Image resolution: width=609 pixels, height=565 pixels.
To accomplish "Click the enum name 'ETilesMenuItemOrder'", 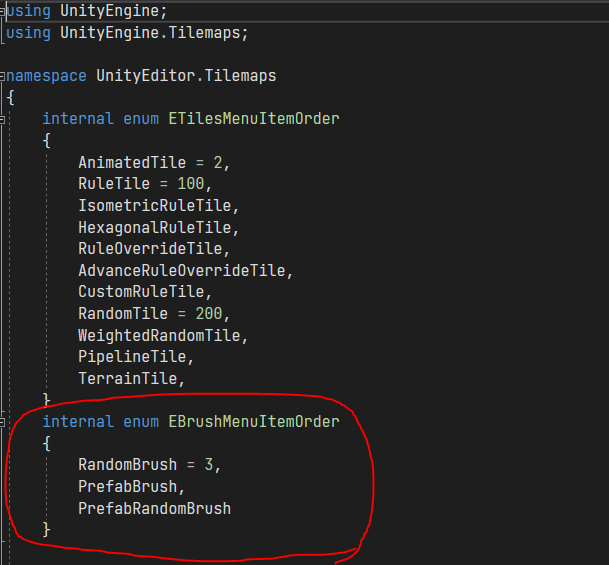I will pos(254,119).
